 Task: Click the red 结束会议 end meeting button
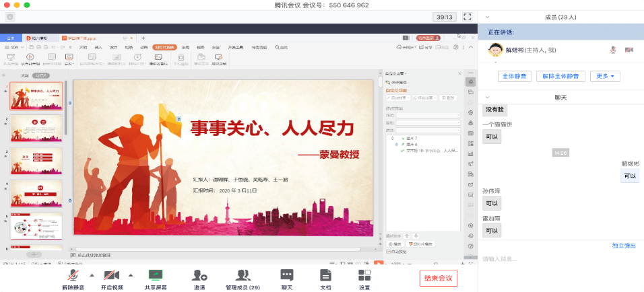(438, 278)
